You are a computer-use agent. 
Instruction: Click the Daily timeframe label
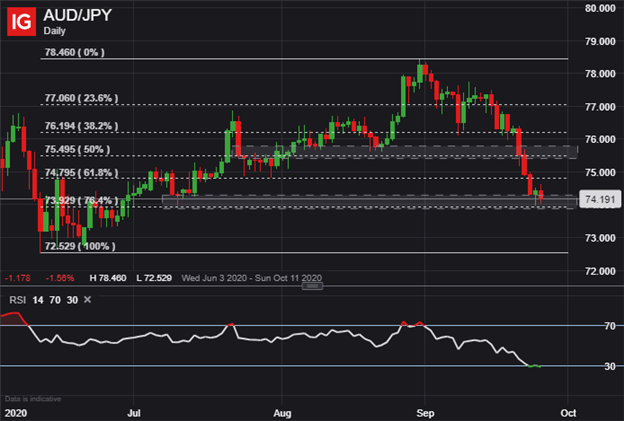click(x=55, y=31)
